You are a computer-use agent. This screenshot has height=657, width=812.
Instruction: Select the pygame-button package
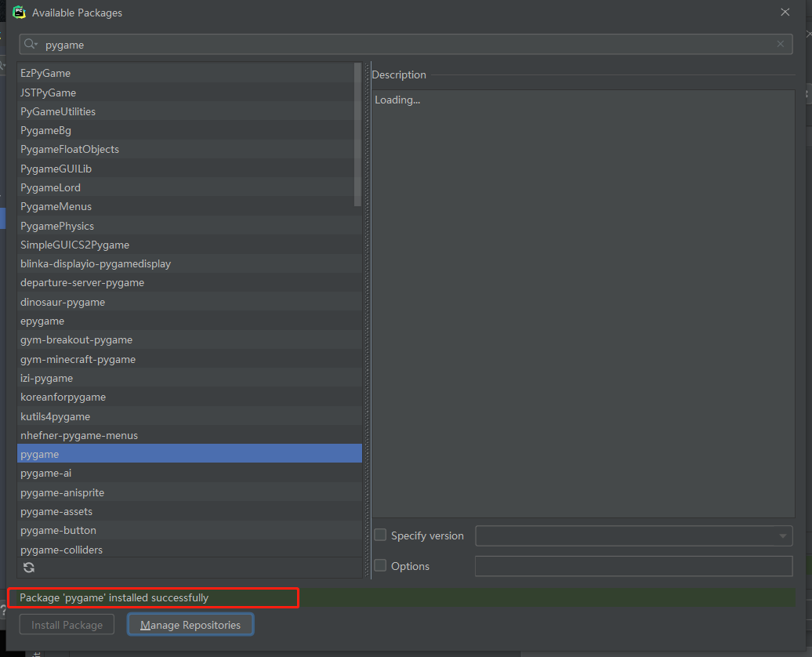(x=190, y=530)
